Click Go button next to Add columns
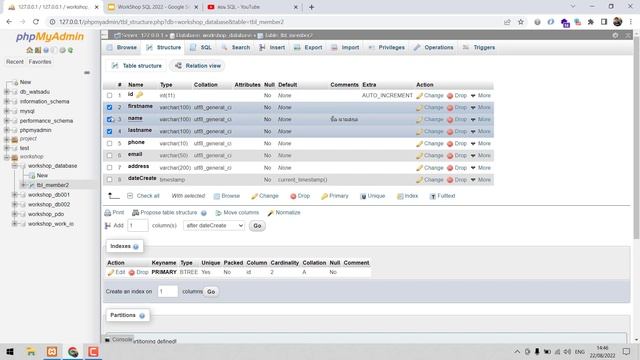 [x=257, y=226]
